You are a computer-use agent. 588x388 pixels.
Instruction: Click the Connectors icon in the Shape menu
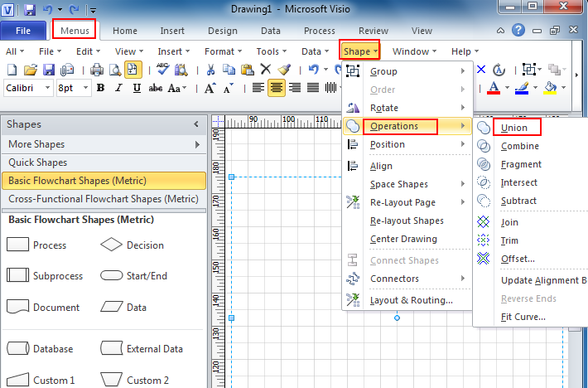tap(353, 279)
